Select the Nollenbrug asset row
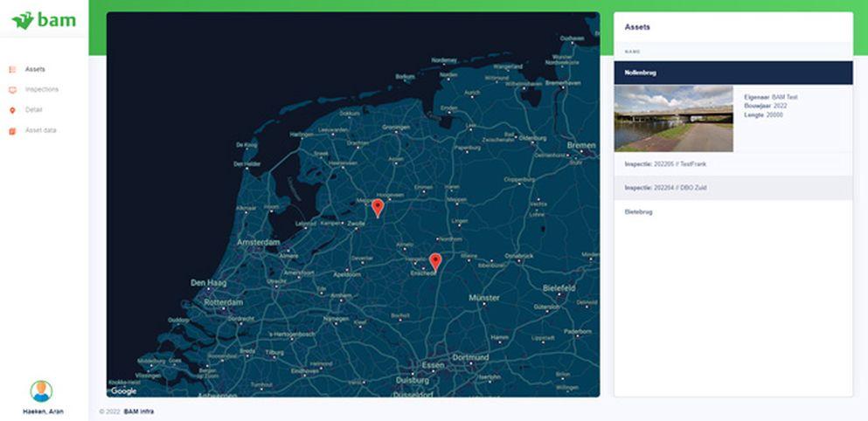This screenshot has height=421, width=868. click(733, 72)
